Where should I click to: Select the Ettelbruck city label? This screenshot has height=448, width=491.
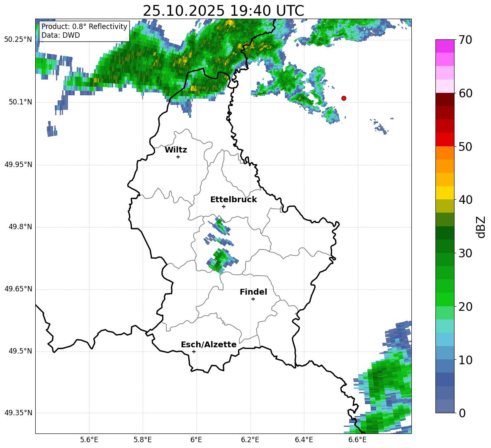click(233, 200)
